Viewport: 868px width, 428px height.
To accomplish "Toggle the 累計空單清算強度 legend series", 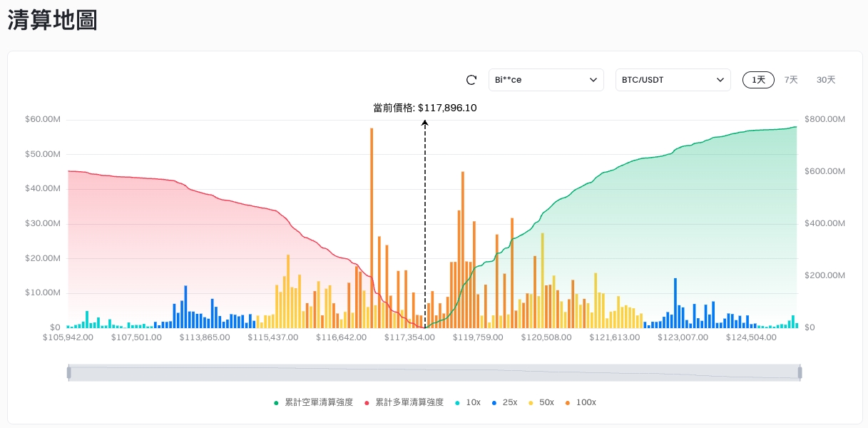I will pos(314,402).
